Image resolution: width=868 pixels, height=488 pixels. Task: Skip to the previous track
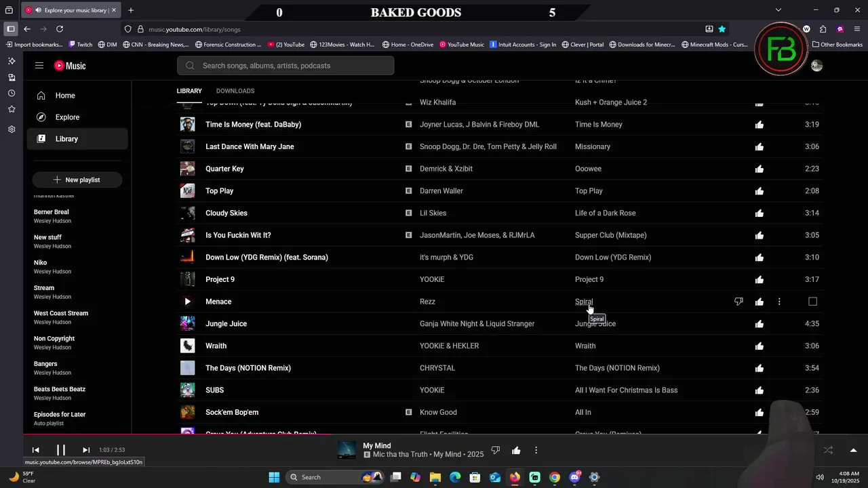click(x=35, y=450)
